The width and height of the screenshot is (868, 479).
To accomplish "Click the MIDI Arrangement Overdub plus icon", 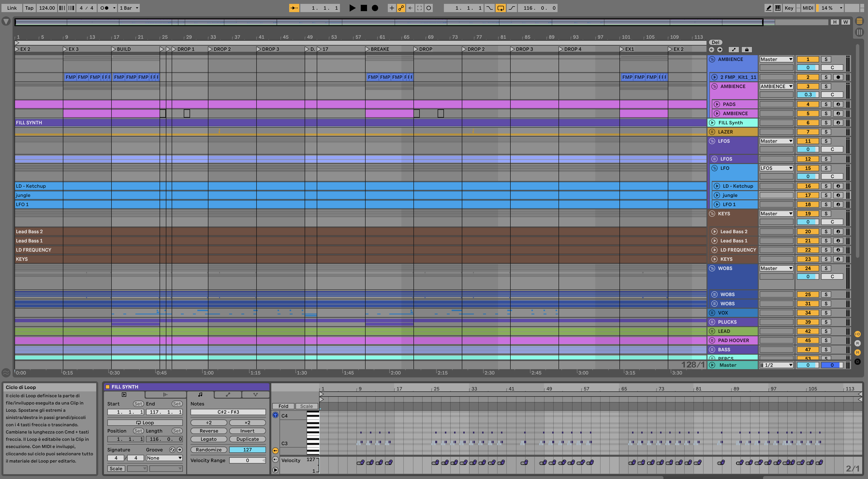I will pyautogui.click(x=391, y=8).
